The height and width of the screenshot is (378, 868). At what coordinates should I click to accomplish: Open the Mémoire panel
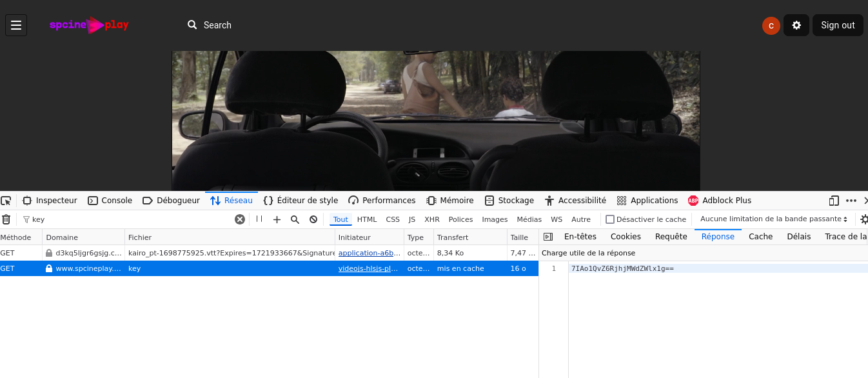[x=450, y=201]
